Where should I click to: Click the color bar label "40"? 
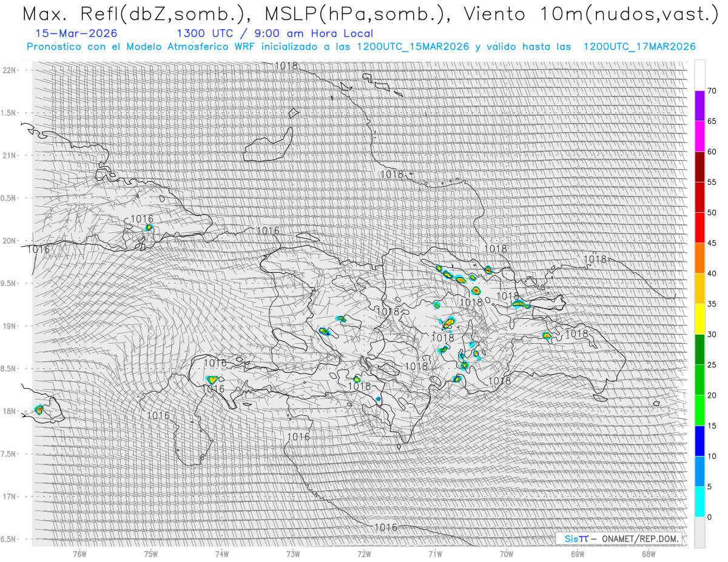pyautogui.click(x=712, y=273)
